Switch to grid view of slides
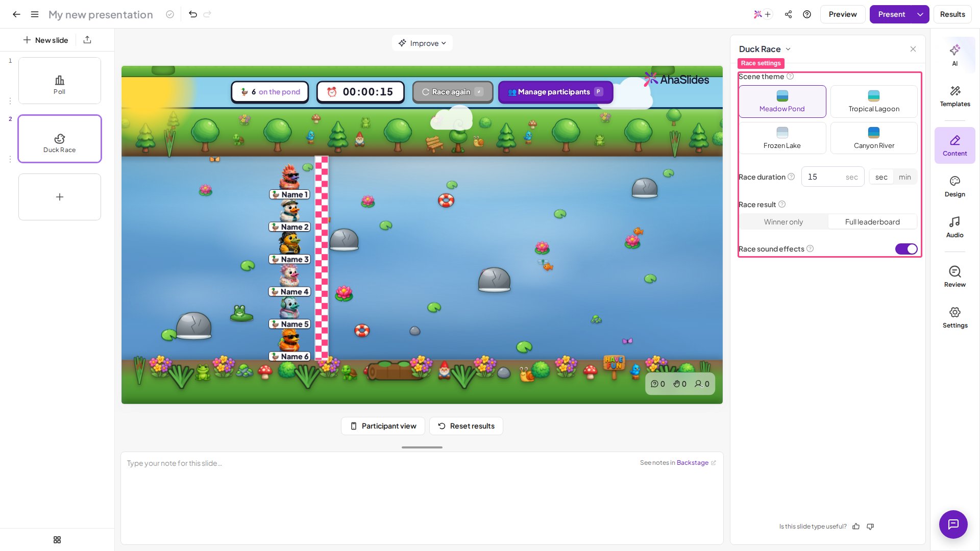 pyautogui.click(x=57, y=540)
